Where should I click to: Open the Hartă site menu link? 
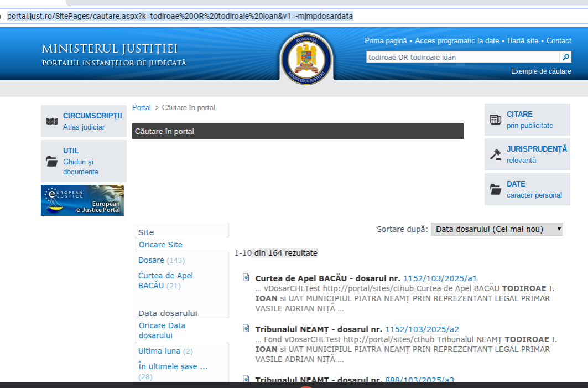[x=522, y=40]
